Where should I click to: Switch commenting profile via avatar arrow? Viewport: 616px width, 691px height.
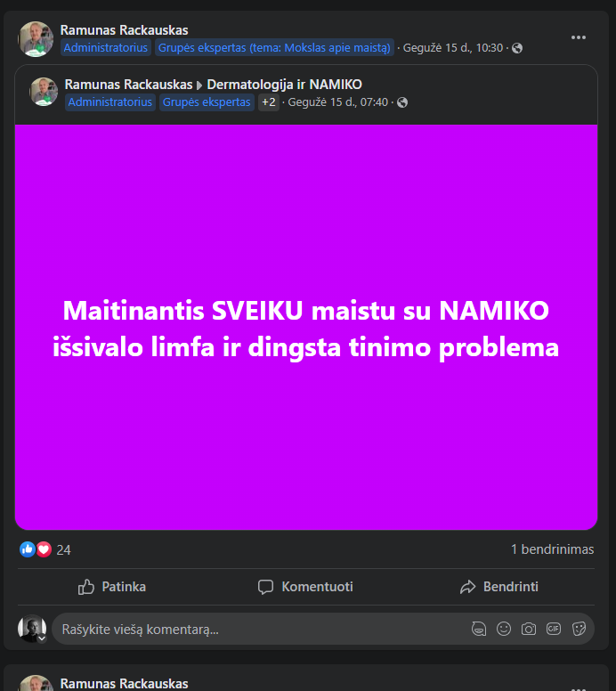(x=42, y=638)
